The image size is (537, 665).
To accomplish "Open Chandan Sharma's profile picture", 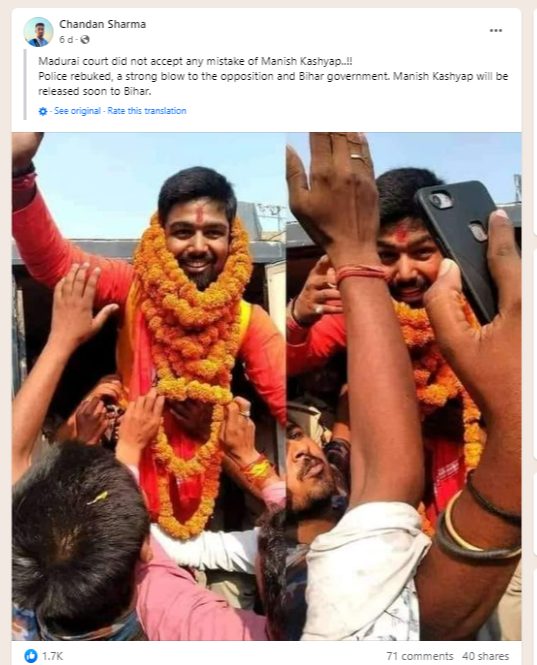I will (38, 32).
